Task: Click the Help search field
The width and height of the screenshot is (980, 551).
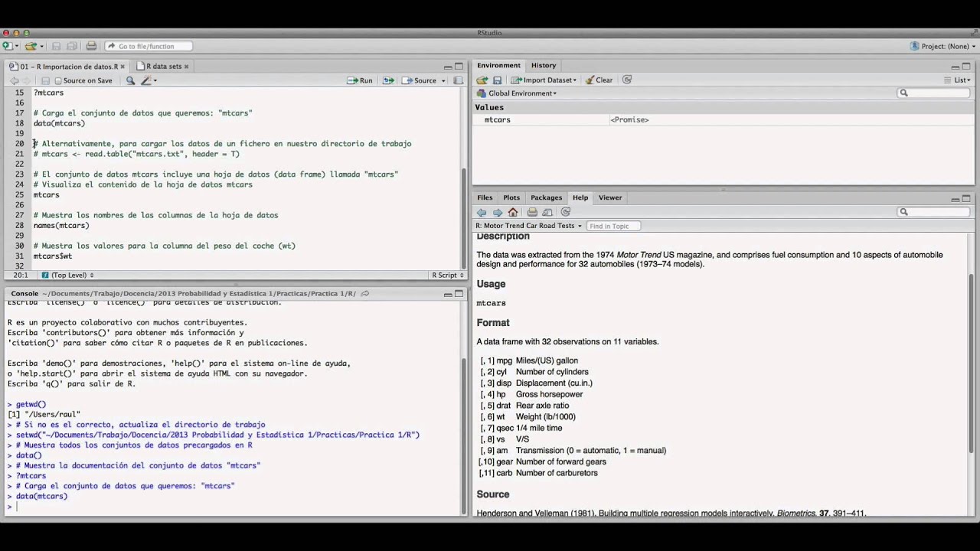Action: point(933,212)
